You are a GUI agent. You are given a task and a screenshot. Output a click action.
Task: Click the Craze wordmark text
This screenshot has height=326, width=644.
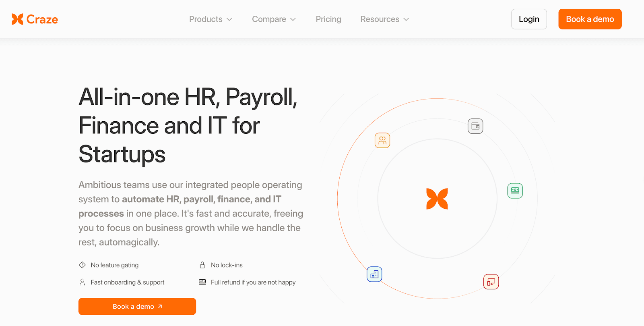[x=42, y=19]
